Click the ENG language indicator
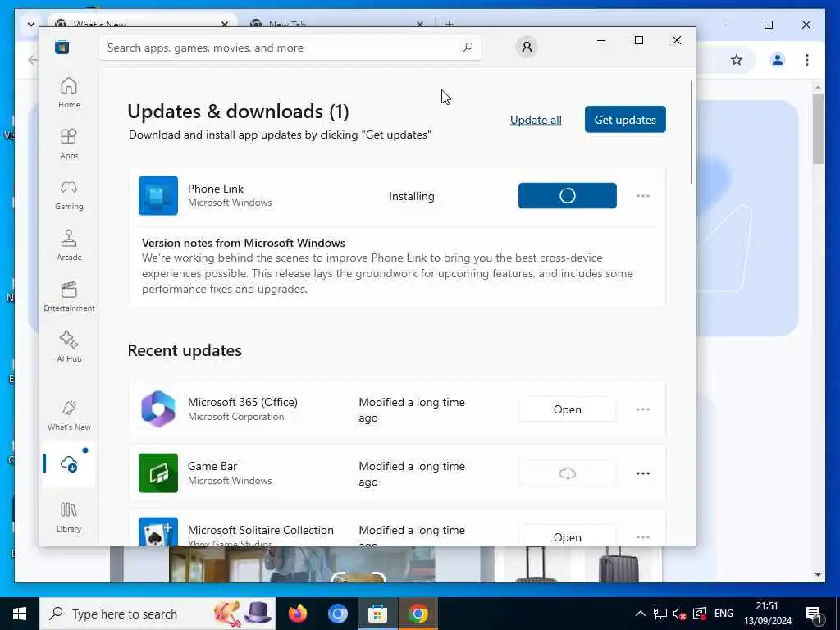This screenshot has height=630, width=840. 724,614
